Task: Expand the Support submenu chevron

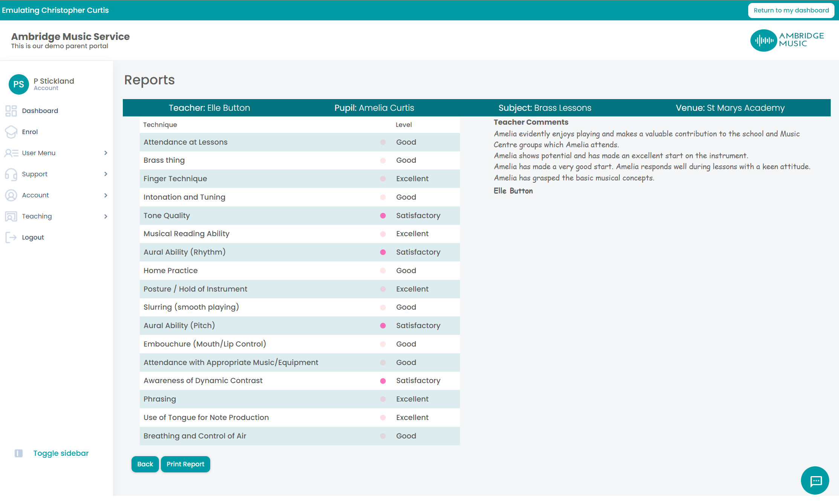Action: 106,174
